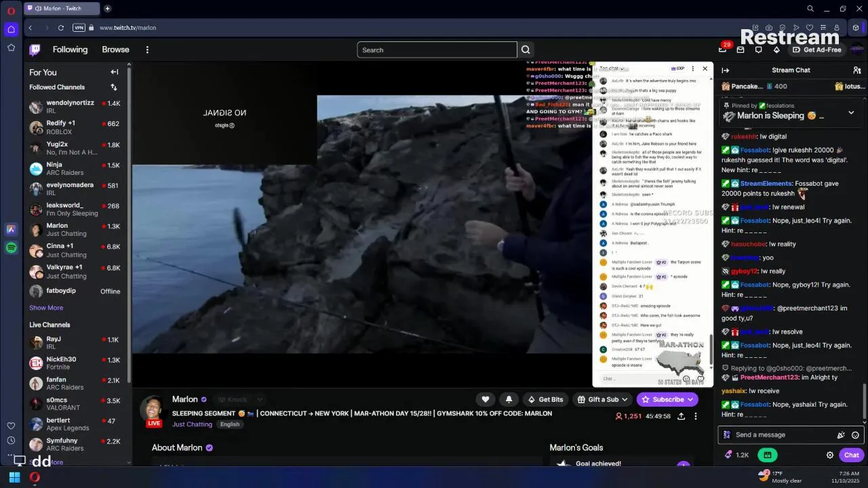The height and width of the screenshot is (488, 868).
Task: Open Aria AI in the Opera sidebar
Action: pyautogui.click(x=11, y=230)
